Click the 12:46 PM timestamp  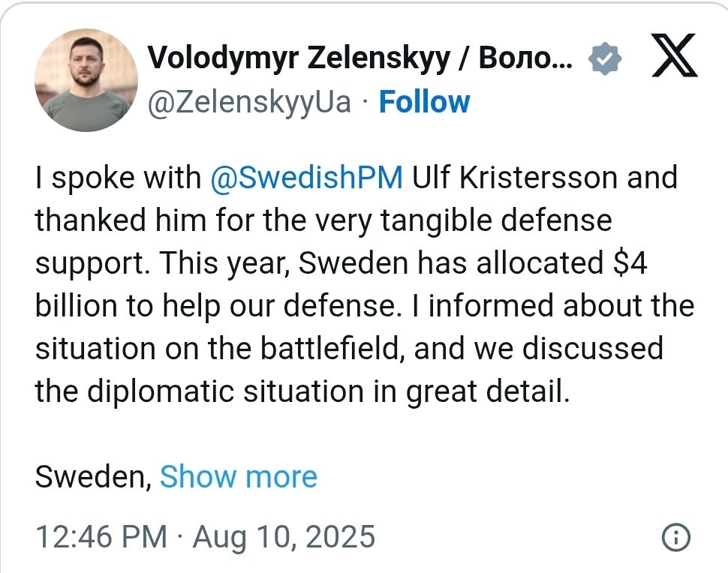point(101,537)
